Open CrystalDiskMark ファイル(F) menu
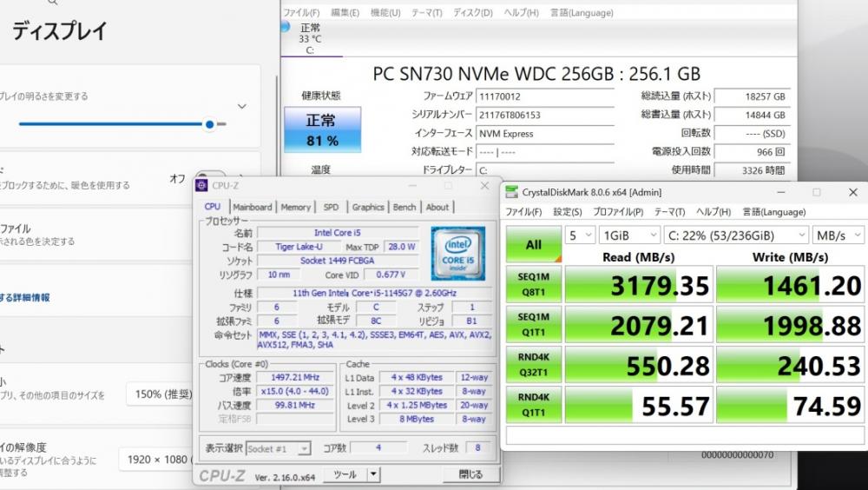Viewport: 868px width, 490px height. (523, 212)
